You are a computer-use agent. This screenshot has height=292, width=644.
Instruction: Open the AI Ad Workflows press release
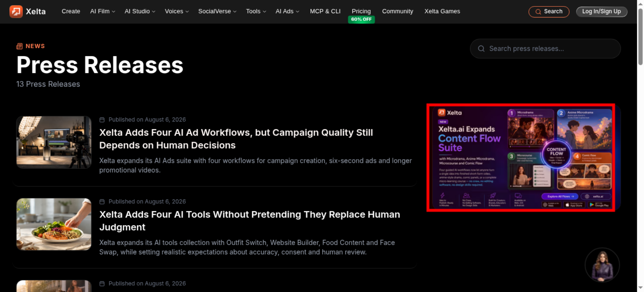click(x=236, y=139)
